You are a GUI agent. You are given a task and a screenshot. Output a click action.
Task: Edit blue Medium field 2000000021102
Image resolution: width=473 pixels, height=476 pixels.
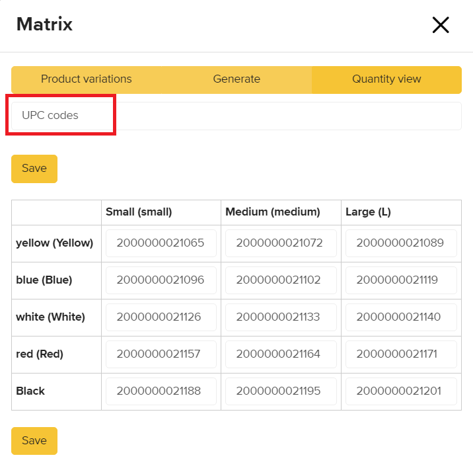pos(281,280)
